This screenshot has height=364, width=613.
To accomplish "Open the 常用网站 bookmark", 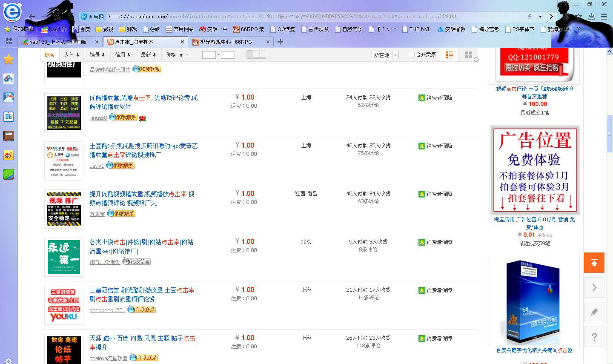I will tap(180, 29).
